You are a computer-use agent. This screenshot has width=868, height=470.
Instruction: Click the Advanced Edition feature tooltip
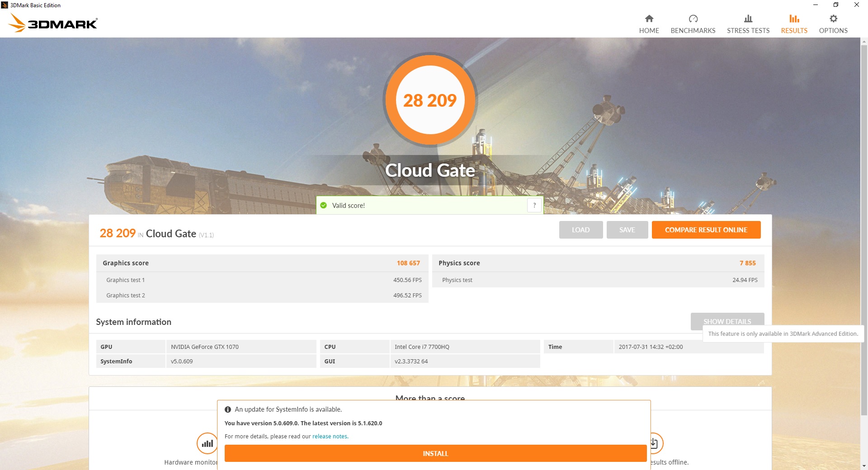783,334
